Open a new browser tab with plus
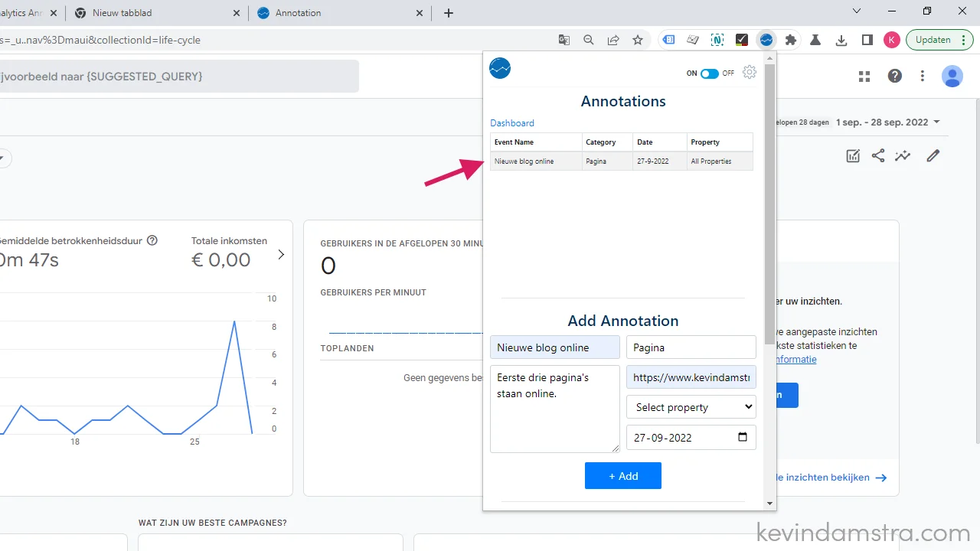980x551 pixels. click(449, 13)
